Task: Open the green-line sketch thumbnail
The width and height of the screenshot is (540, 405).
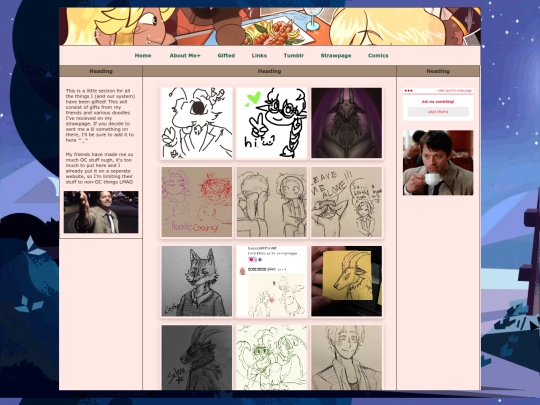Action: (x=272, y=357)
